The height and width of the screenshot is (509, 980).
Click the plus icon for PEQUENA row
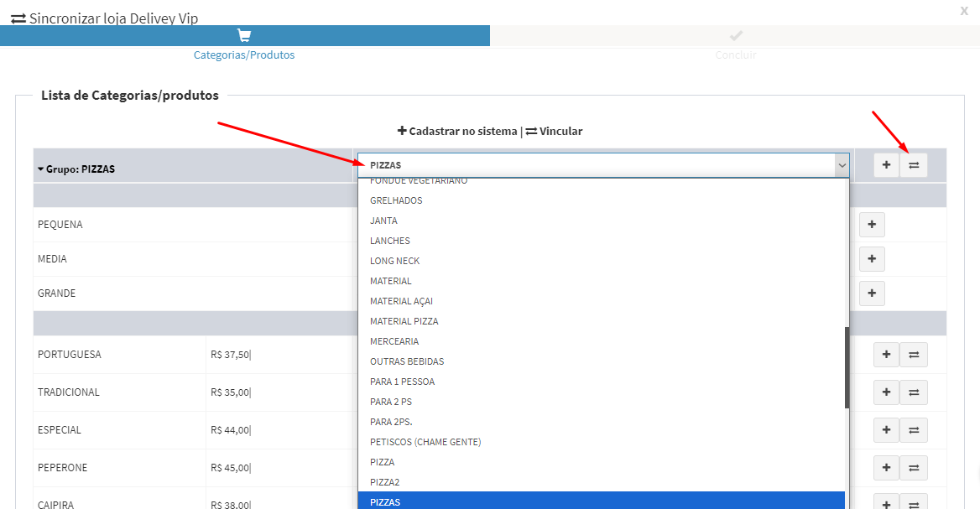coord(872,225)
